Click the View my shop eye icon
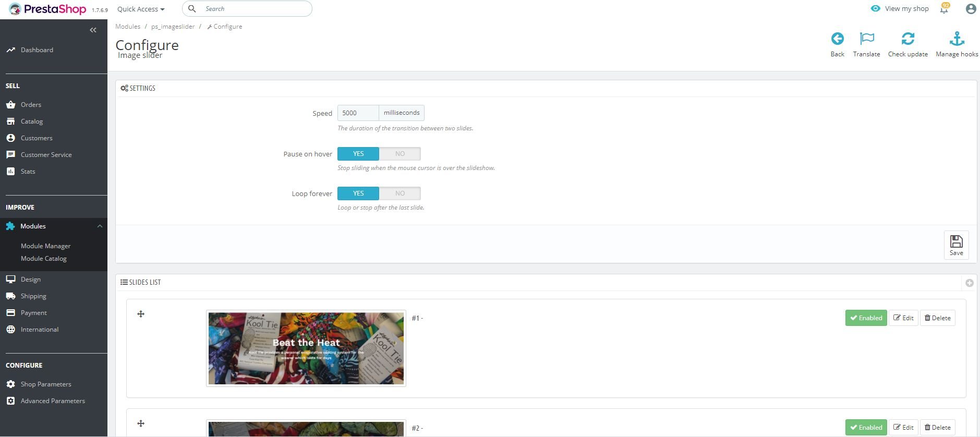Image resolution: width=980 pixels, height=437 pixels. point(876,9)
